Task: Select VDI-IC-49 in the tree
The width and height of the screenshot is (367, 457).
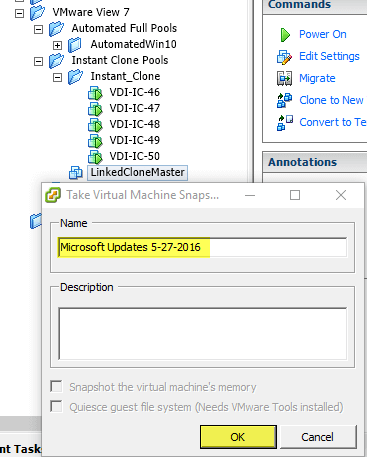Action: pos(135,140)
